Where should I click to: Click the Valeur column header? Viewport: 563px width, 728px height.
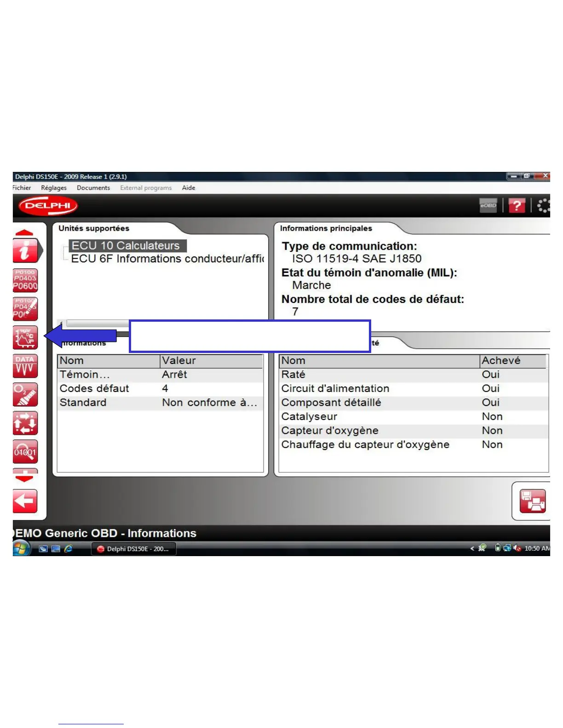[212, 361]
